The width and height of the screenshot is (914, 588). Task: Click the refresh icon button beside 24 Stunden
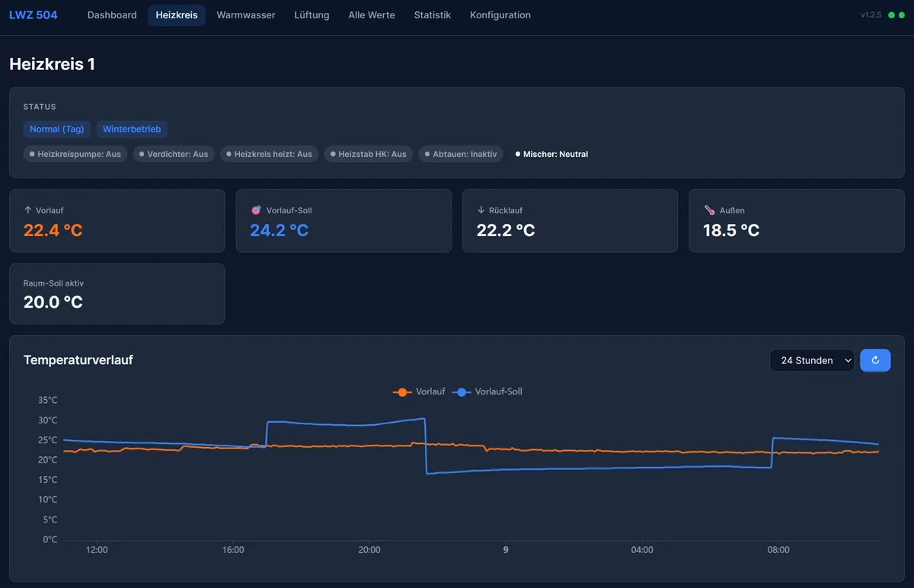coord(875,360)
